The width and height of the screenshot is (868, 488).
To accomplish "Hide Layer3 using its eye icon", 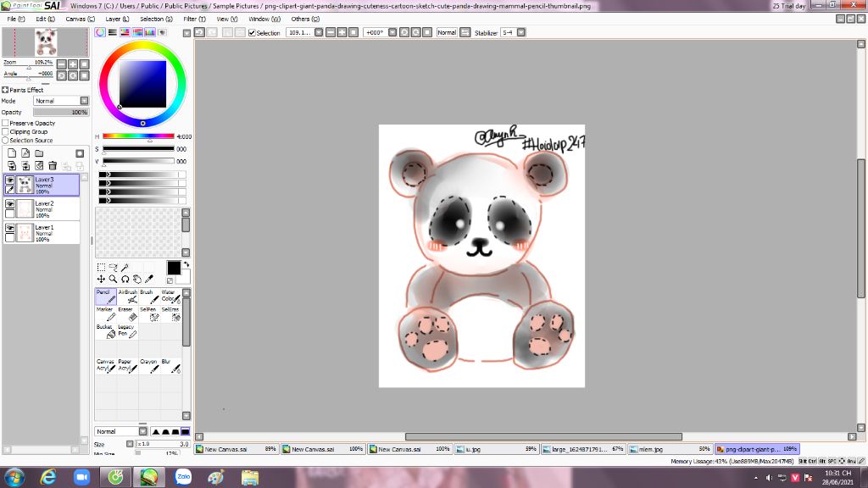I will point(10,180).
